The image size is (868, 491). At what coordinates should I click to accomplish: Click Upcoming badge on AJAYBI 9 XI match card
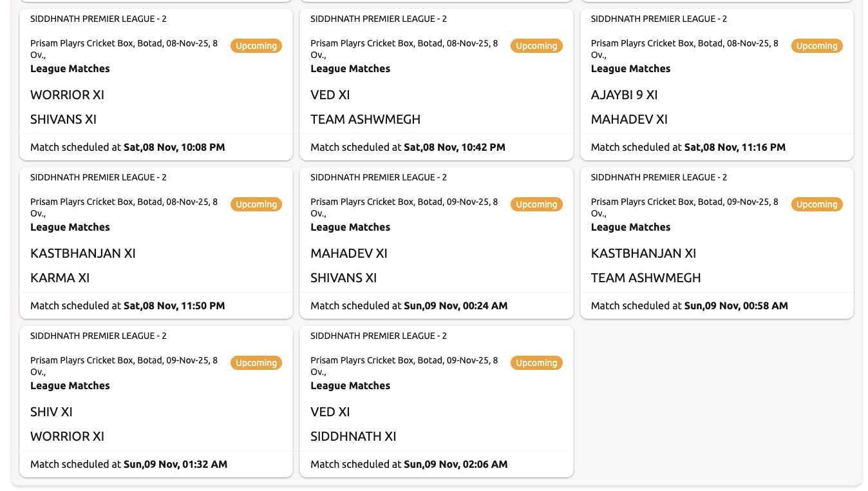click(x=816, y=46)
